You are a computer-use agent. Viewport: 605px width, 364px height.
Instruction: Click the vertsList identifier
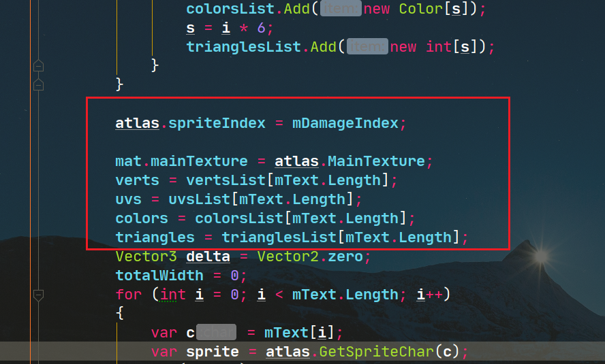(226, 180)
